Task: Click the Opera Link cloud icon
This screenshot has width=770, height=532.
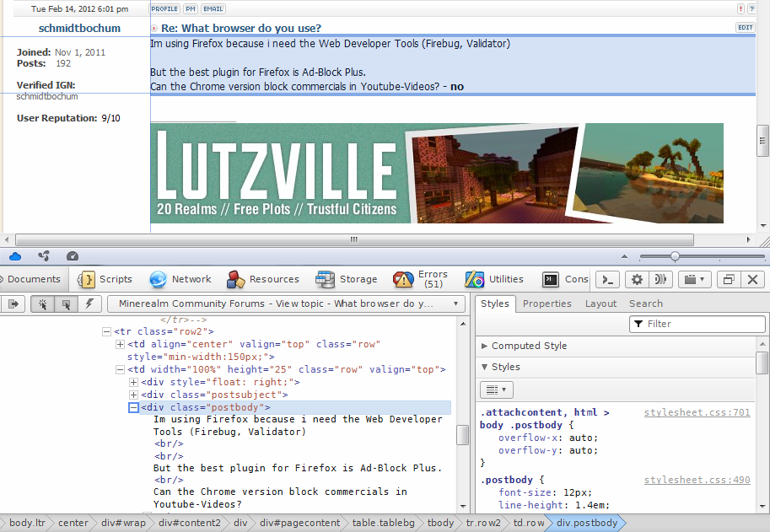Action: (15, 256)
